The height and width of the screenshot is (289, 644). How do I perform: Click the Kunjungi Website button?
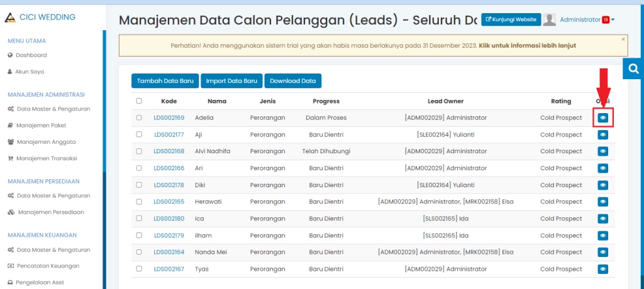511,19
